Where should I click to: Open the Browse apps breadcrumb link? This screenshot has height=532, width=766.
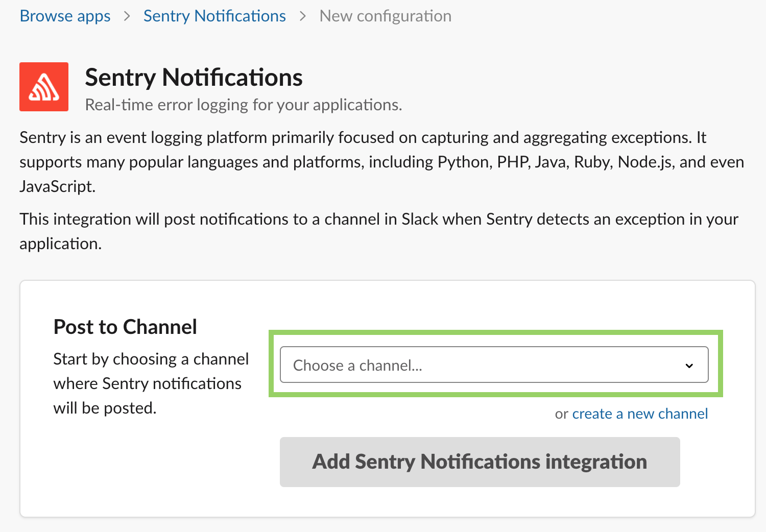tap(65, 16)
